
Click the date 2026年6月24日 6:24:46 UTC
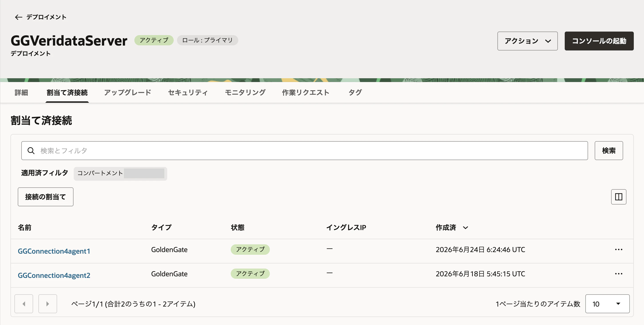[480, 250]
